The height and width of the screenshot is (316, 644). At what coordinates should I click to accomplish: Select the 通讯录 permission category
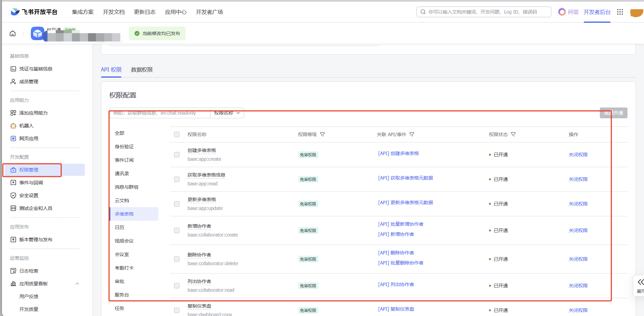pyautogui.click(x=122, y=174)
